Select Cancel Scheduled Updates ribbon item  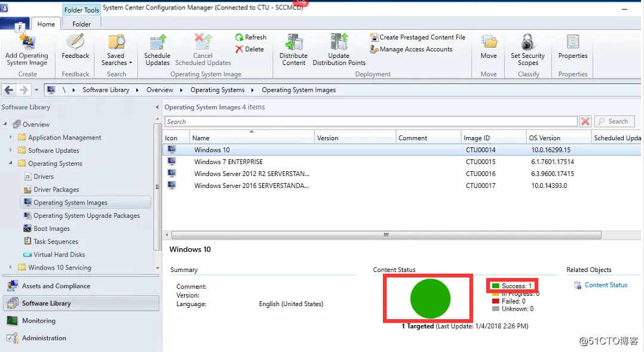(x=203, y=50)
